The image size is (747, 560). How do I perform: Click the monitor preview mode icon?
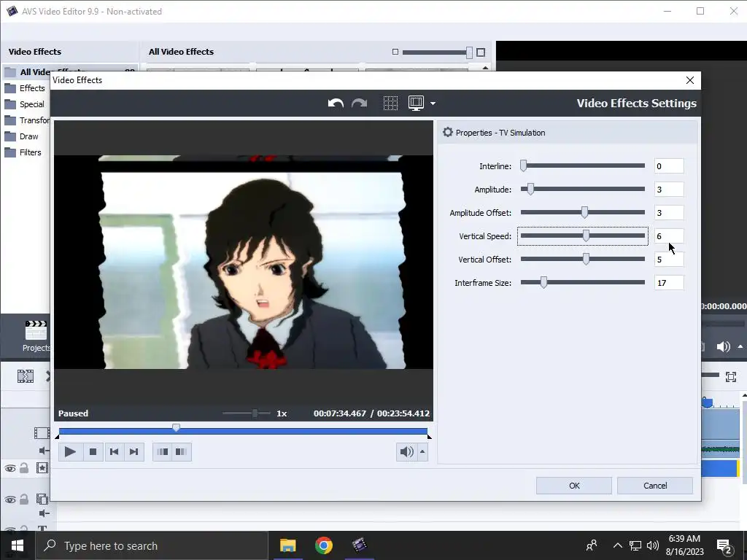416,104
